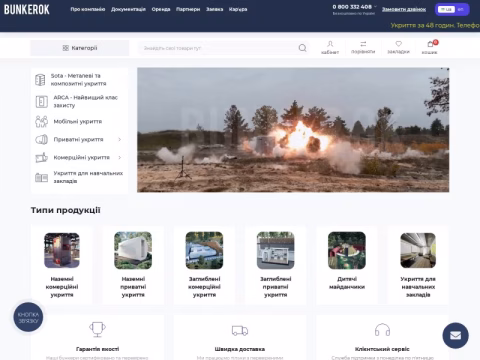
Task: Open the Наземні комерційні укриття thumbnail
Action: 62,250
